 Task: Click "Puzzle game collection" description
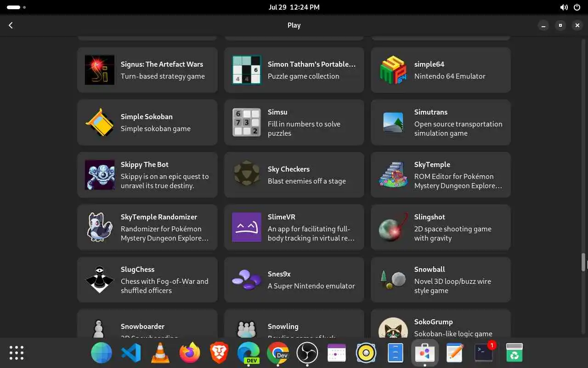(303, 76)
